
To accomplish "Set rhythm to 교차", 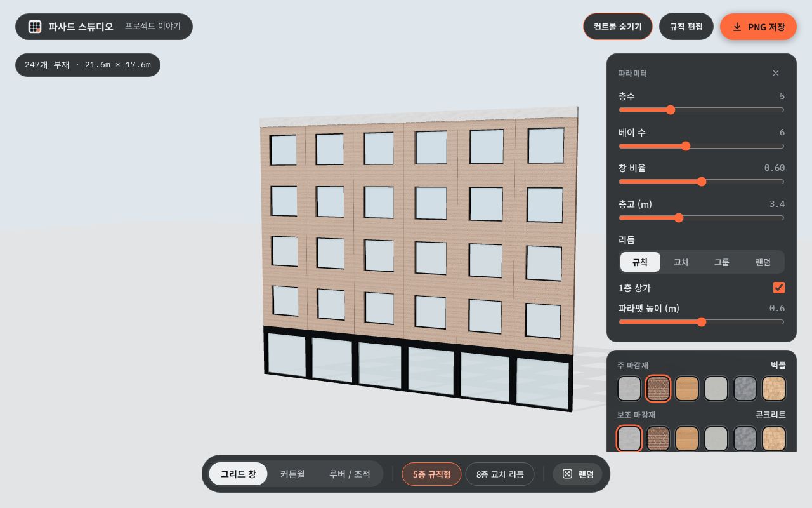I will point(681,262).
